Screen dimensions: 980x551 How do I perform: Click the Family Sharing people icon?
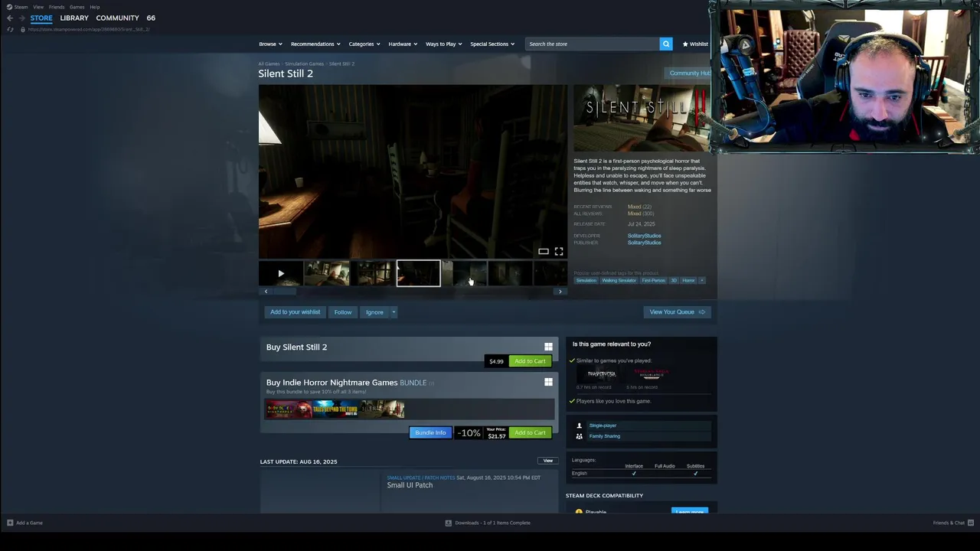(x=579, y=436)
